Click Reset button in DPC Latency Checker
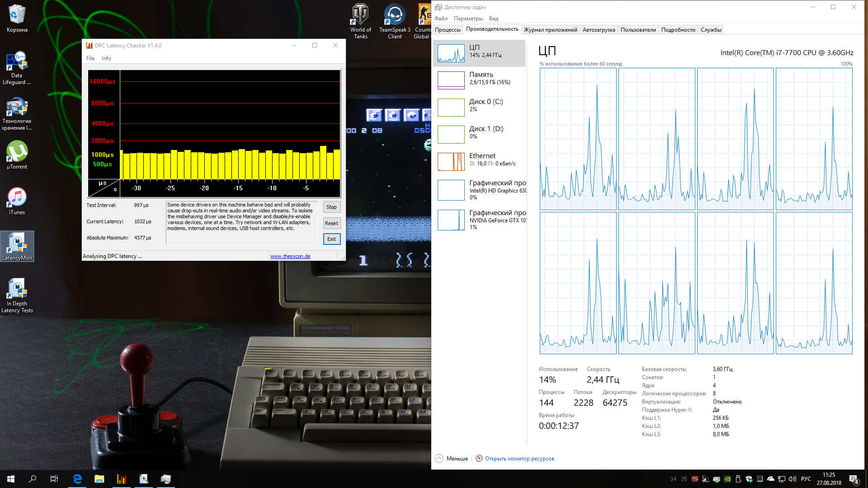Screen dimensions: 868x488 point(331,223)
